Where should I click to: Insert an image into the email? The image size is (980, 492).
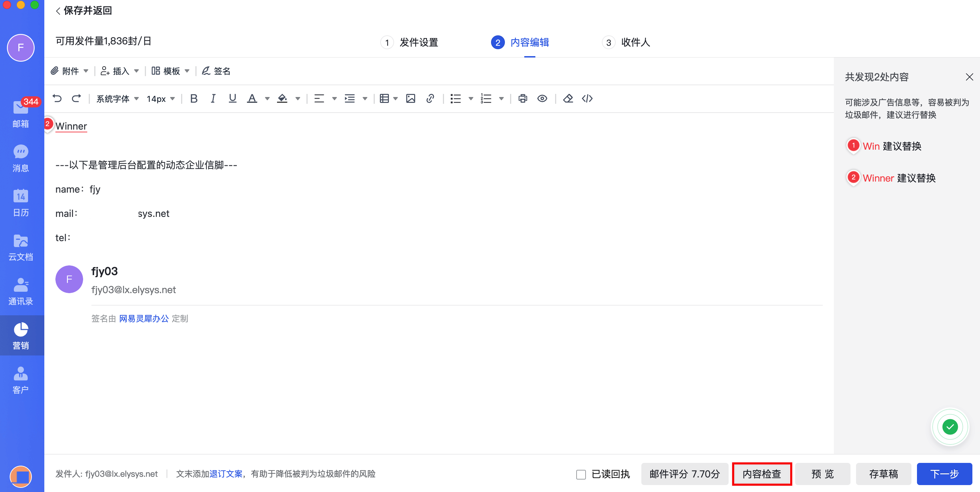pos(410,98)
